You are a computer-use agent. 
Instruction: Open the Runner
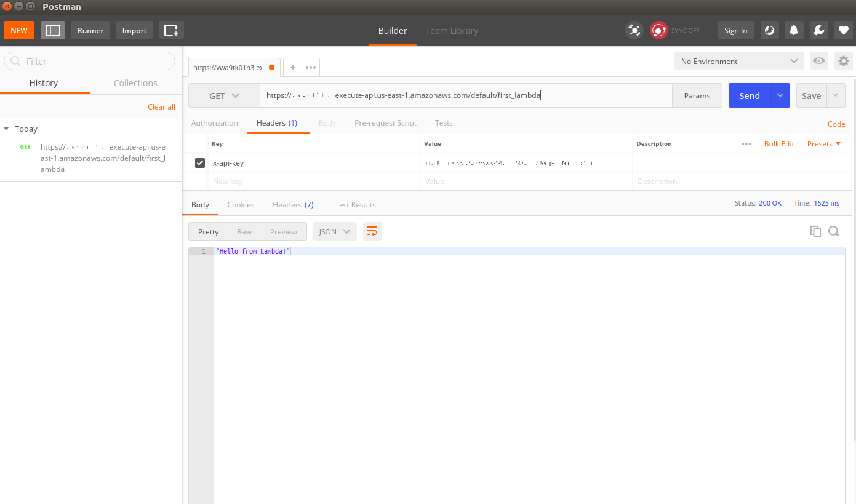[90, 30]
